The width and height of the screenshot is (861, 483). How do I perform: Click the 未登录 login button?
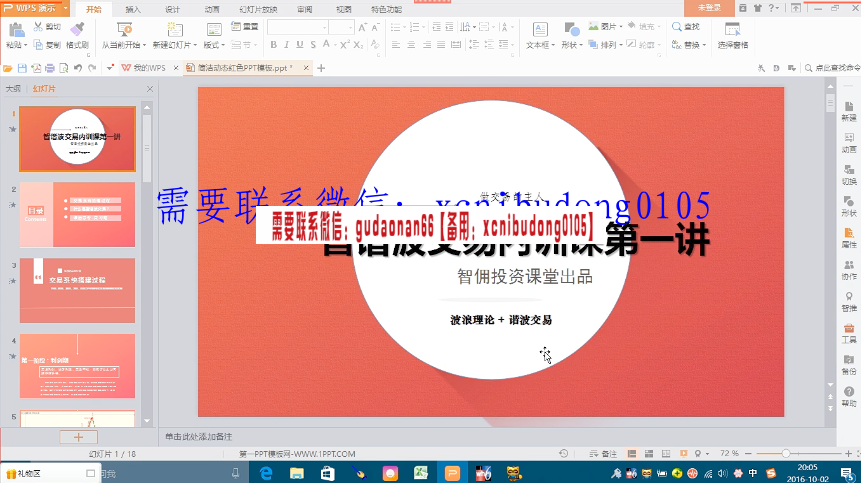710,8
